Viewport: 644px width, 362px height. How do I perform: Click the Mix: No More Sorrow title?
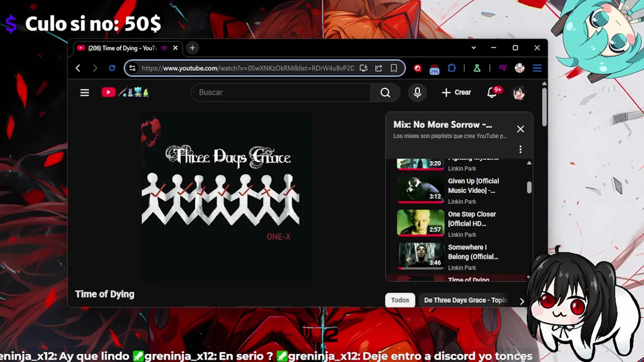click(x=443, y=125)
